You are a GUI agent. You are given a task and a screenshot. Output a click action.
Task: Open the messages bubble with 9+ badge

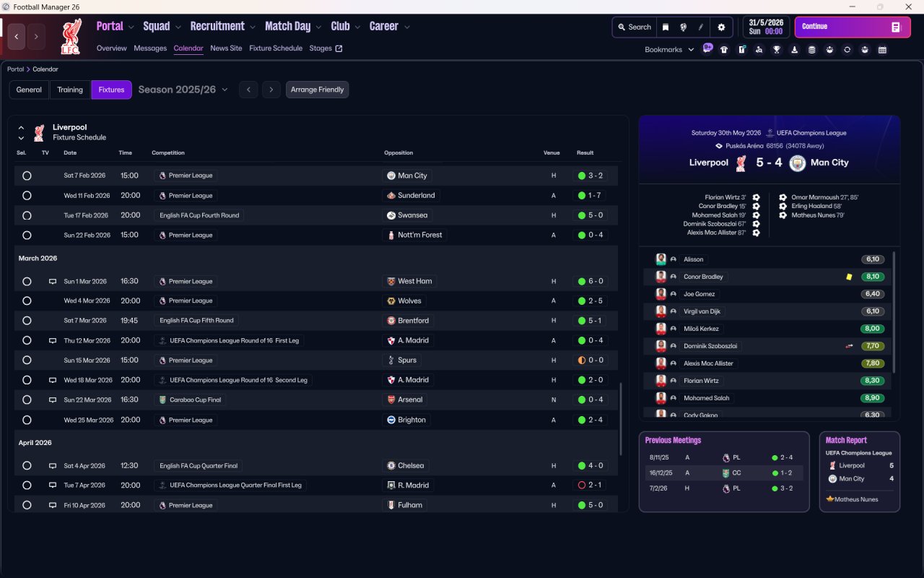pos(707,49)
